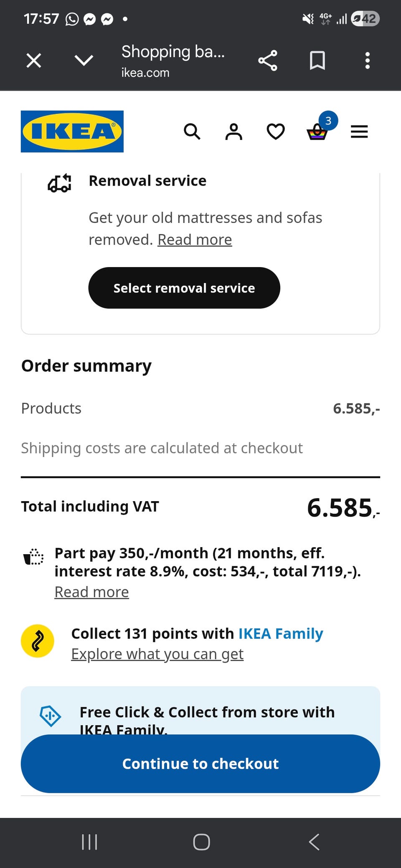Open the IKEA hamburger menu
This screenshot has height=868, width=401.
pos(359,131)
